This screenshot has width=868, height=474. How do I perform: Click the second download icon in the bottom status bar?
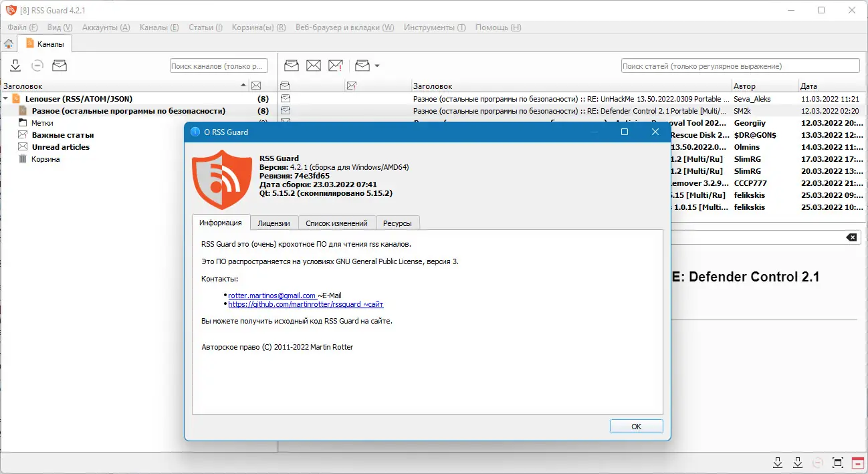[x=797, y=463]
